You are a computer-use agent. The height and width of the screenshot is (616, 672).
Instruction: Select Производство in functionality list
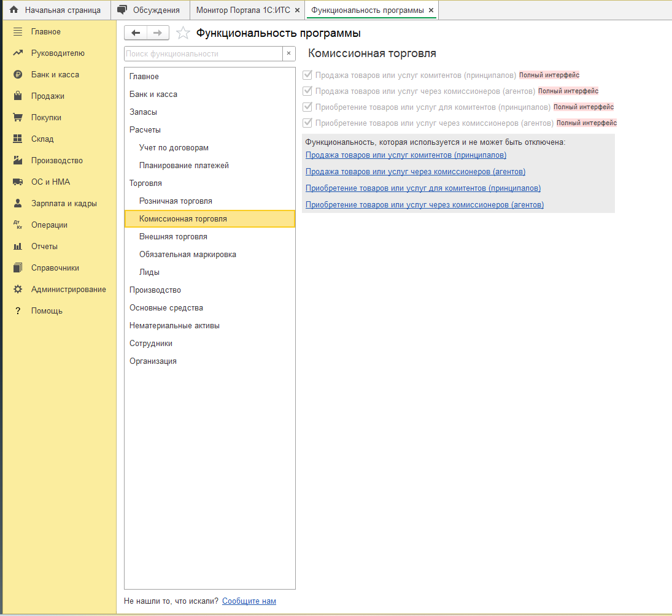tap(209, 290)
